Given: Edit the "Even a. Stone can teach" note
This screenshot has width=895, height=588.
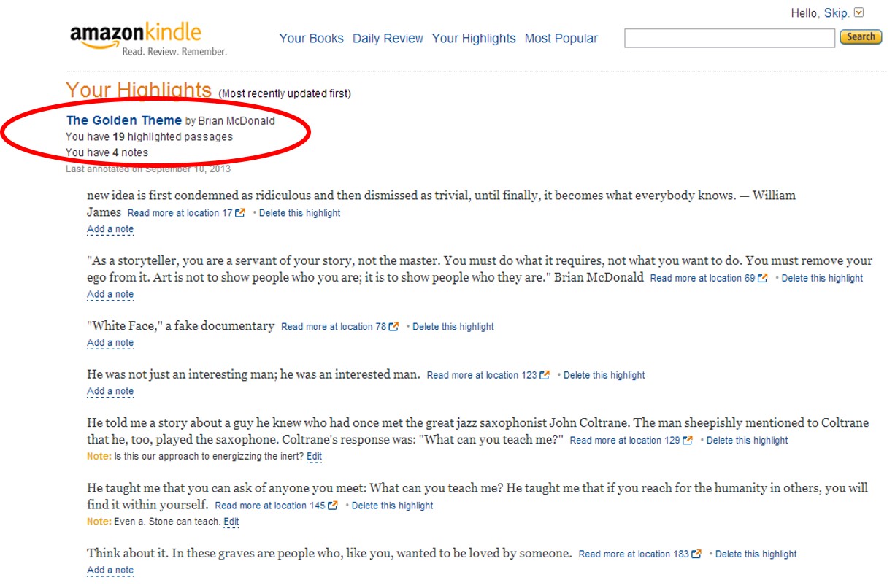Looking at the screenshot, I should click(x=231, y=522).
